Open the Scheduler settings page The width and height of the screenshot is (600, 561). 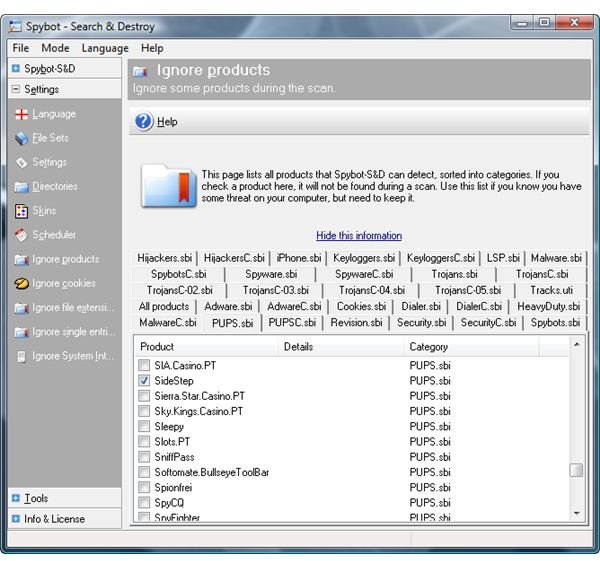(54, 235)
